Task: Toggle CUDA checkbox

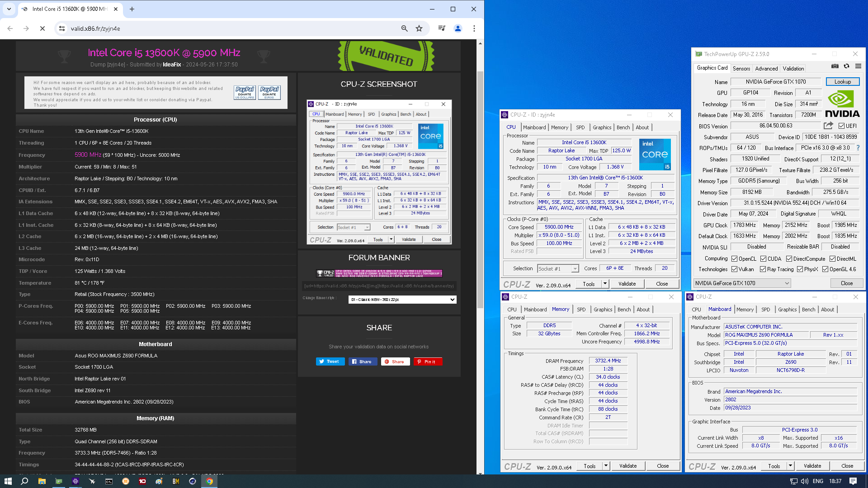Action: [763, 259]
